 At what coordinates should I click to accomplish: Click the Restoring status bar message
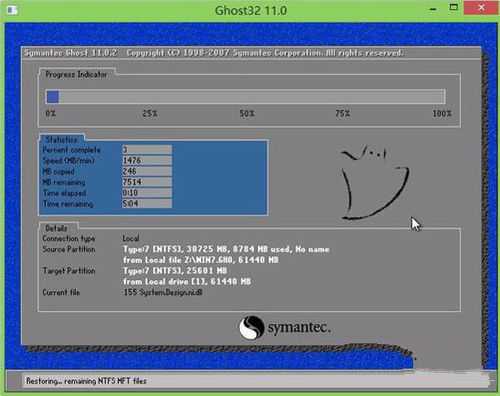(86, 381)
